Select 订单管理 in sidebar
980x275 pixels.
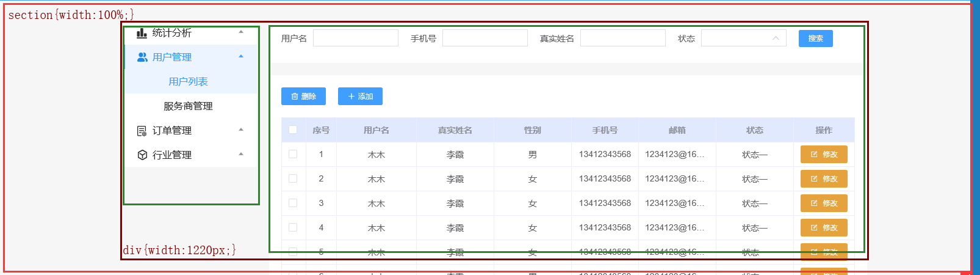pyautogui.click(x=172, y=131)
